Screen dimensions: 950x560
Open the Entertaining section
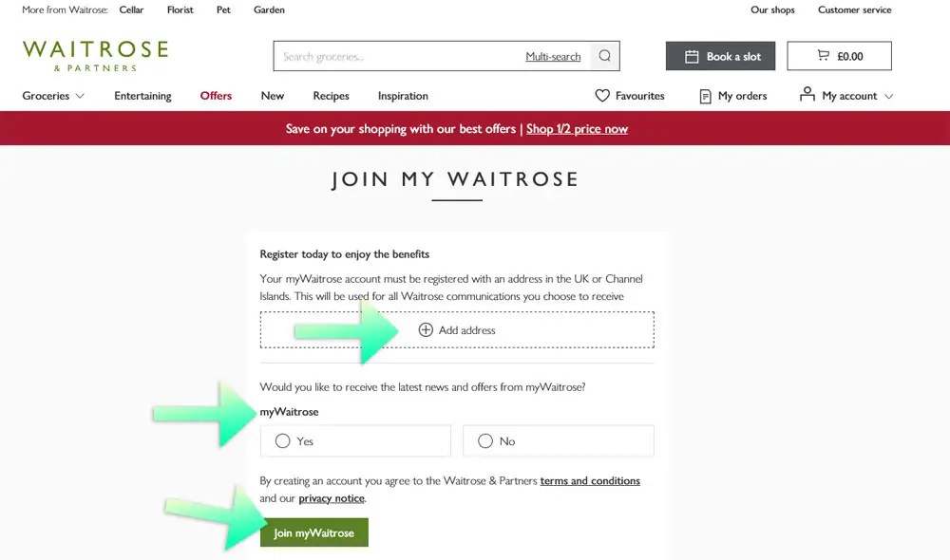click(142, 96)
